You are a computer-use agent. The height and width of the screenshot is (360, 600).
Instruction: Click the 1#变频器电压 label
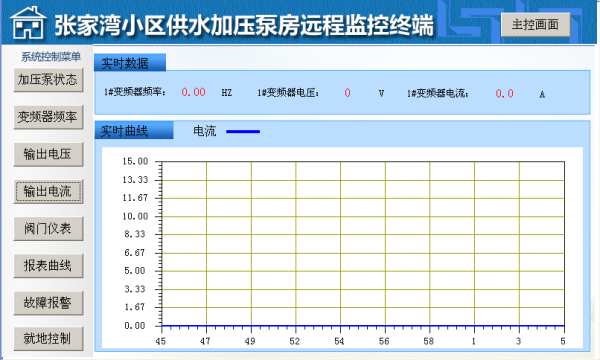(288, 93)
